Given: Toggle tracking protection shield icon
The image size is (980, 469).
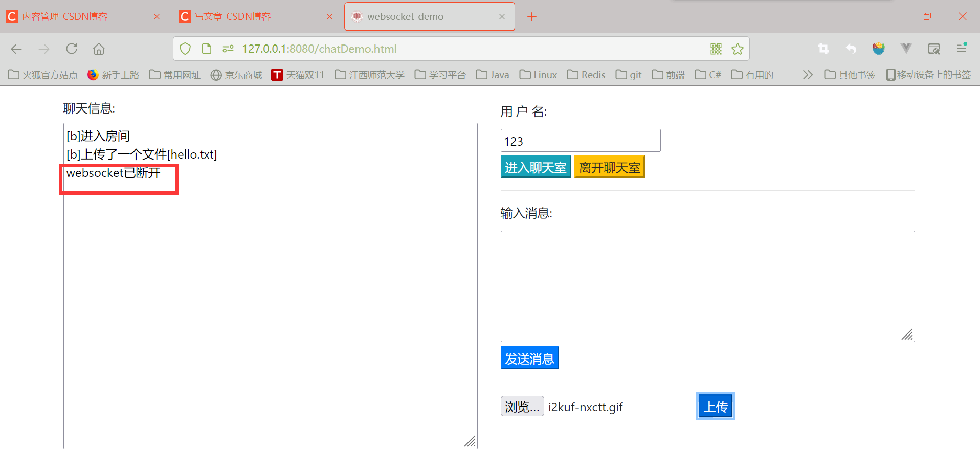Looking at the screenshot, I should pyautogui.click(x=185, y=49).
